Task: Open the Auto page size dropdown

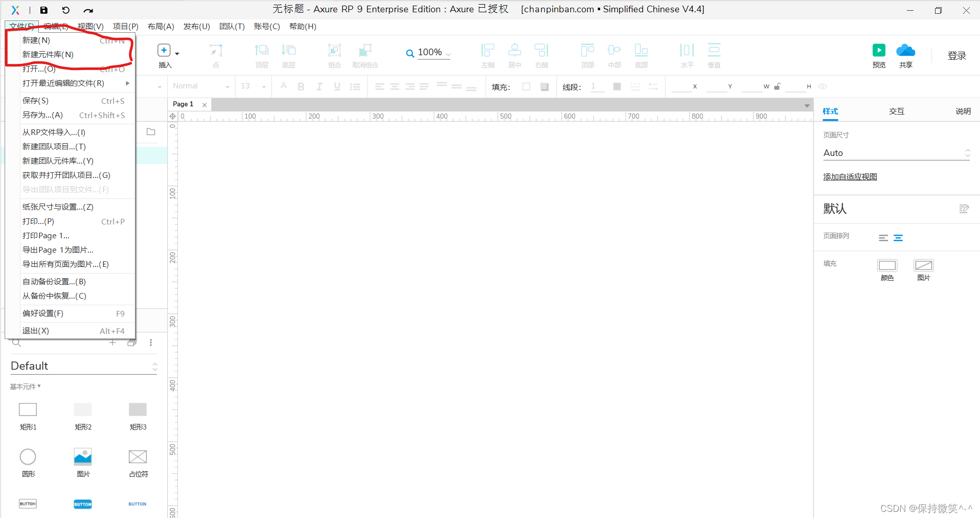Action: point(897,153)
